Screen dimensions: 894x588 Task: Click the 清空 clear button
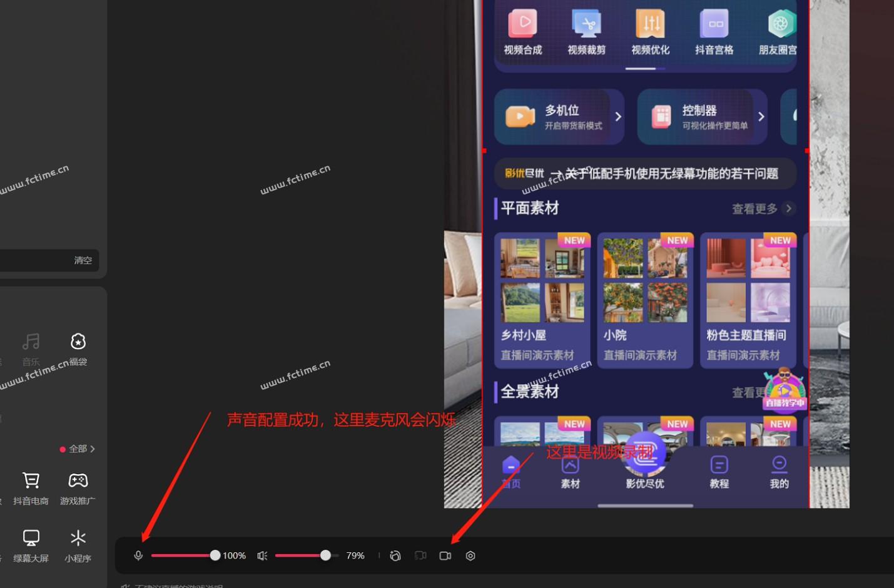(x=83, y=260)
